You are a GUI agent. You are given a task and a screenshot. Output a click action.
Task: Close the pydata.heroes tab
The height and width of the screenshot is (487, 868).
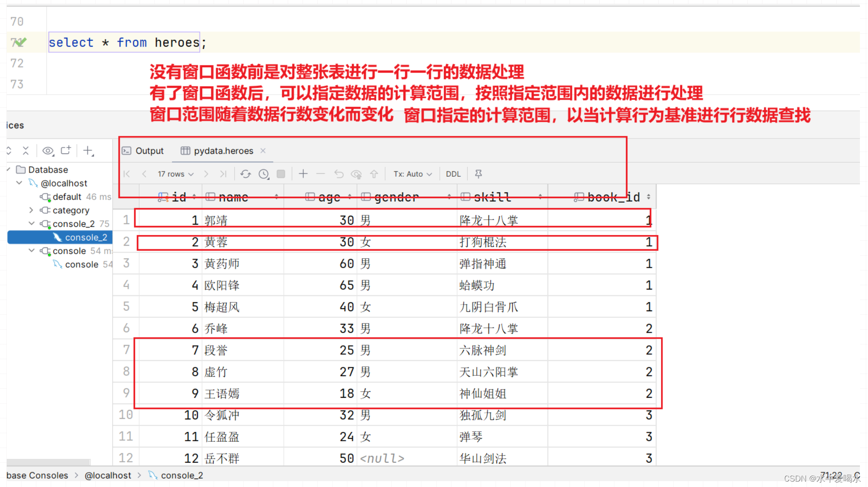point(263,151)
